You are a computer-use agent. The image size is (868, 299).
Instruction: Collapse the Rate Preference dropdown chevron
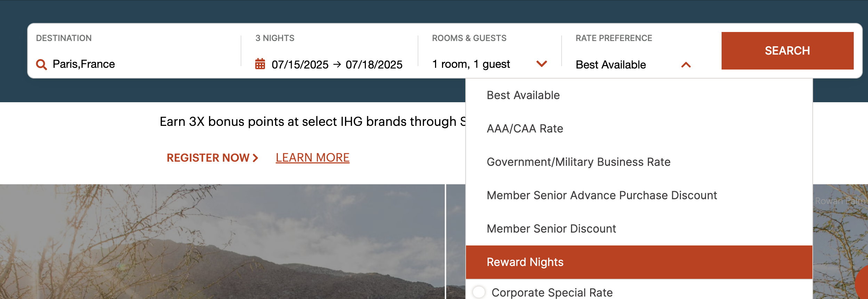686,64
